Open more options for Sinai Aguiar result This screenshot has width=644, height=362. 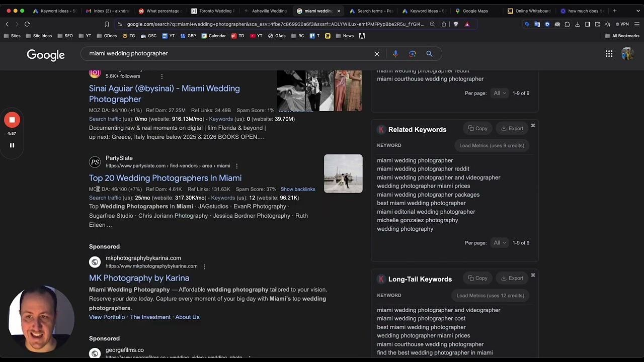pyautogui.click(x=162, y=76)
